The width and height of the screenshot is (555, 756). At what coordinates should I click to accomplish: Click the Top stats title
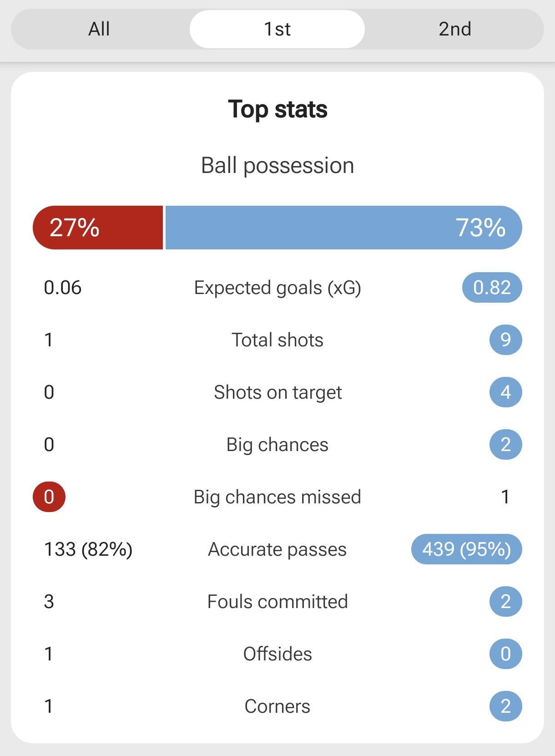click(x=277, y=109)
